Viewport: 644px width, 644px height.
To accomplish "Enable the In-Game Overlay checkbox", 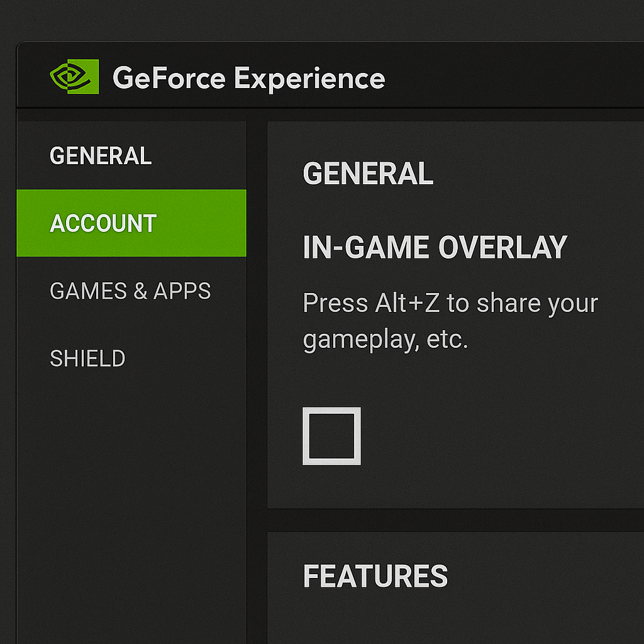I will (331, 436).
